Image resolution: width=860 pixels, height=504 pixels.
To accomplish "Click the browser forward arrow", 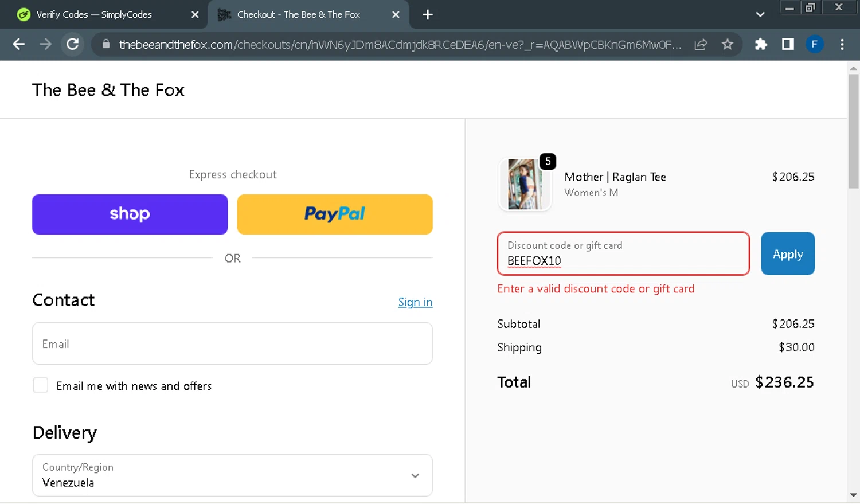I will (45, 44).
